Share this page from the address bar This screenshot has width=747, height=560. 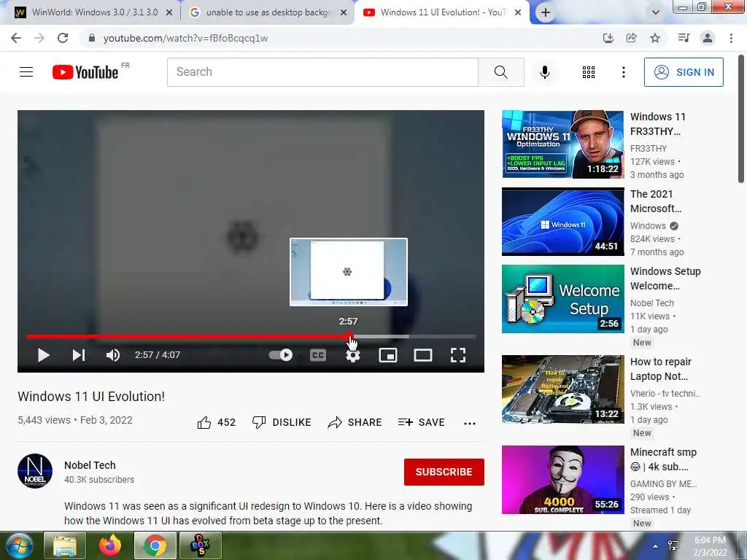click(631, 38)
